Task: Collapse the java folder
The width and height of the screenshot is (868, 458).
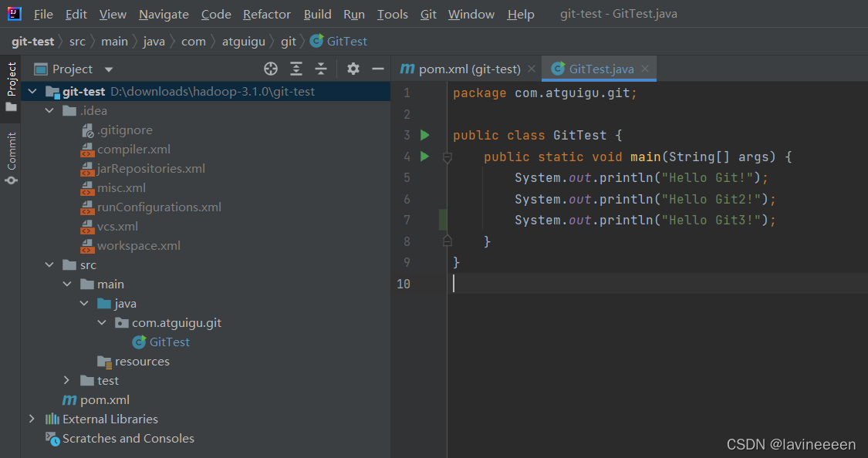Action: [x=84, y=303]
